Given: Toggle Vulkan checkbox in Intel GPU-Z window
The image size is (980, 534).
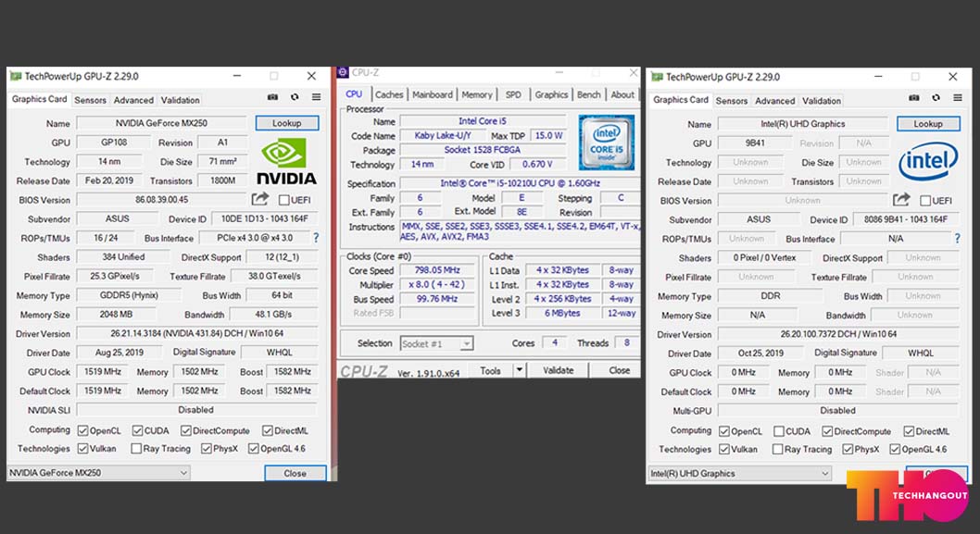Looking at the screenshot, I should (723, 449).
